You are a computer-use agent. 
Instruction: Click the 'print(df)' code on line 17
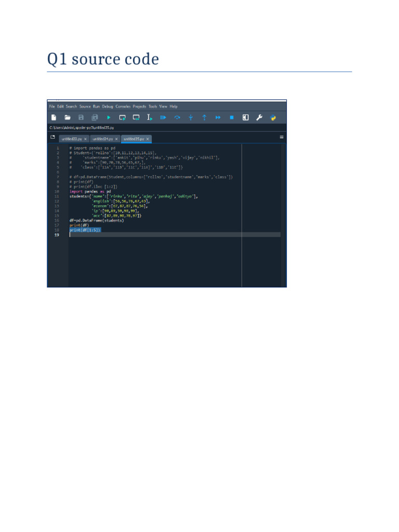pyautogui.click(x=79, y=225)
